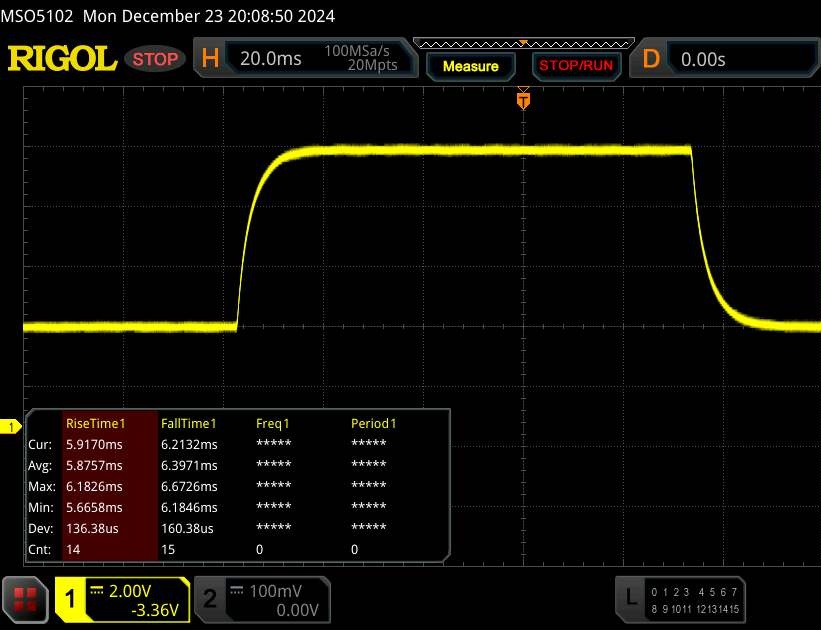The image size is (821, 630).
Task: Click the RiseTime1 average value 5.8757ms
Action: (94, 466)
